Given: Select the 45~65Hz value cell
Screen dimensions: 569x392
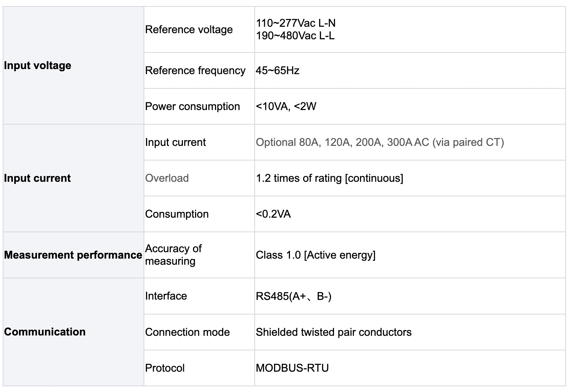Looking at the screenshot, I should click(277, 70).
